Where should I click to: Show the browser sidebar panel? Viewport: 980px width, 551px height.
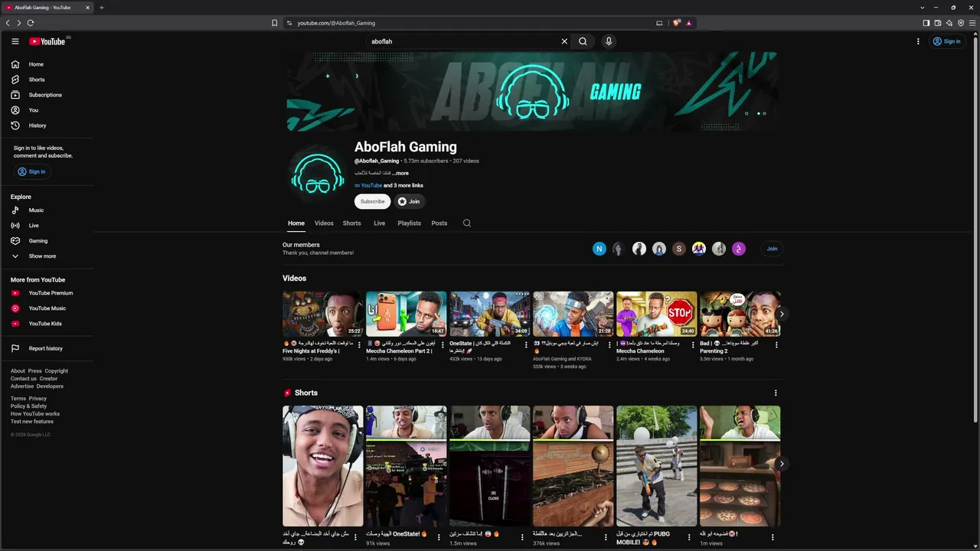(x=926, y=23)
